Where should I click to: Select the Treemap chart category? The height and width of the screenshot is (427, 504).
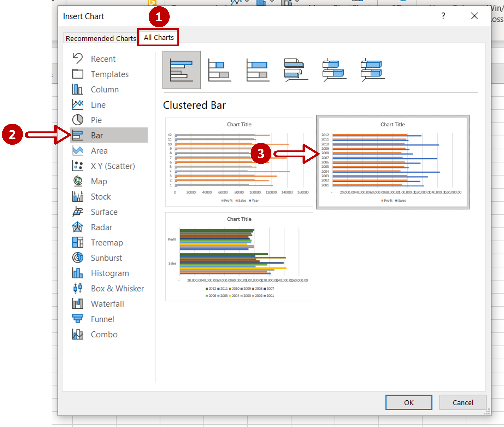click(x=106, y=243)
